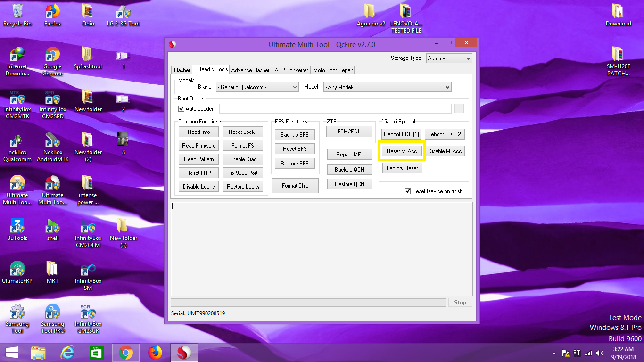Launch the Google Chrome desktop shortcut

(x=52, y=61)
